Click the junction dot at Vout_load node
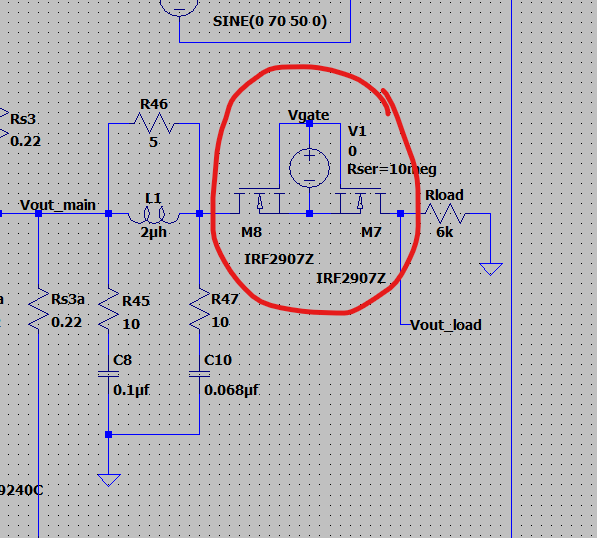 pos(401,214)
